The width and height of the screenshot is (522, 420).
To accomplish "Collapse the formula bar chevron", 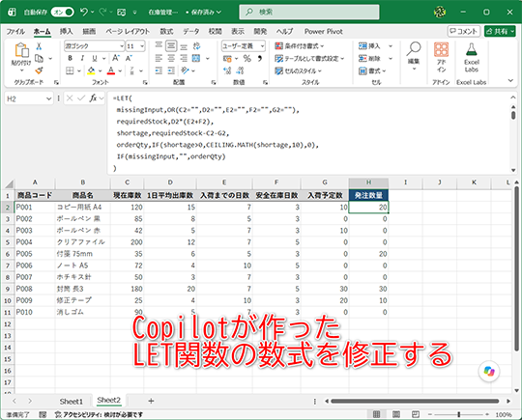I will (x=513, y=98).
